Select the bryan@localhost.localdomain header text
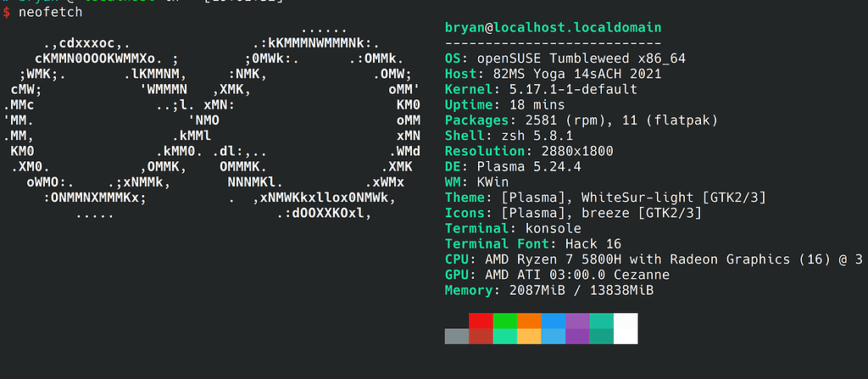868x379 pixels. [553, 28]
